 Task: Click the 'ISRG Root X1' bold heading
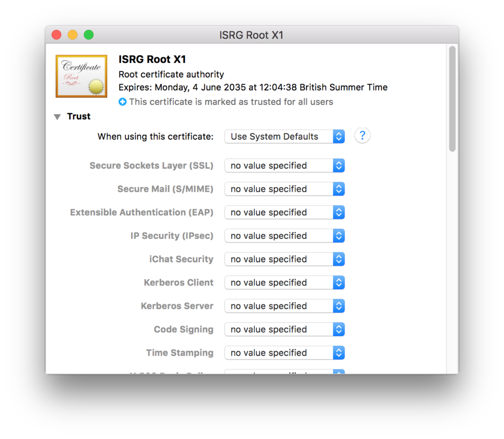(152, 59)
